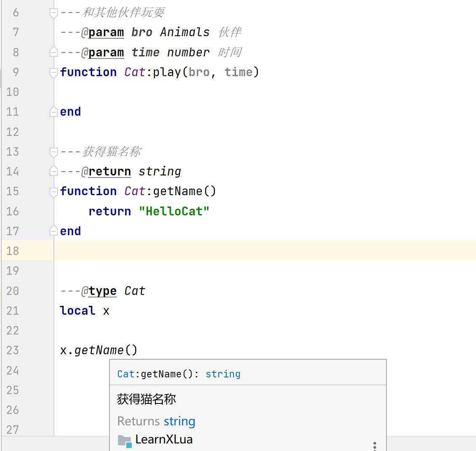The height and width of the screenshot is (451, 476).
Task: Open the string link beside Returns
Action: pos(179,421)
